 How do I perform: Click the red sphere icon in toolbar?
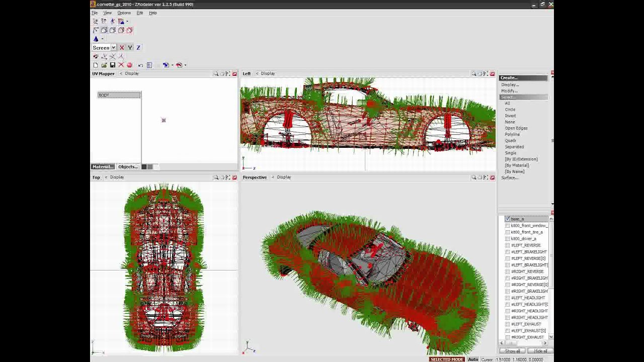click(x=129, y=65)
